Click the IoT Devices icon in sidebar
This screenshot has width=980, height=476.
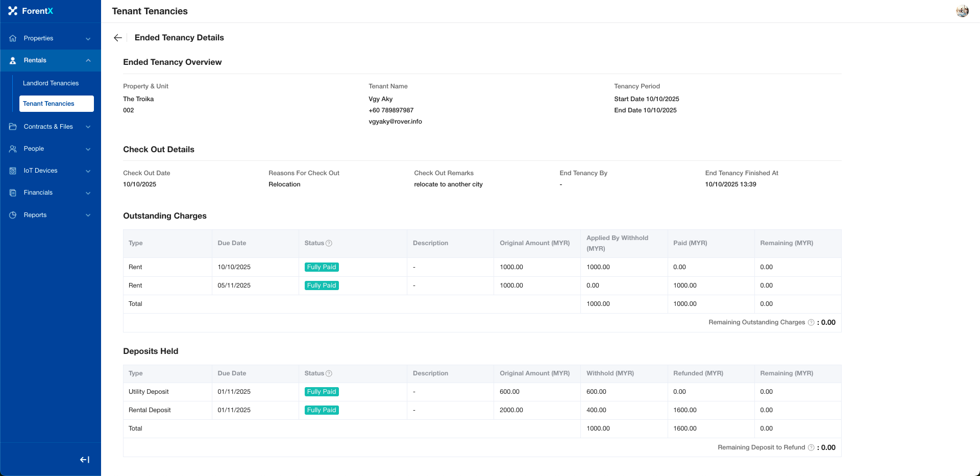[13, 171]
